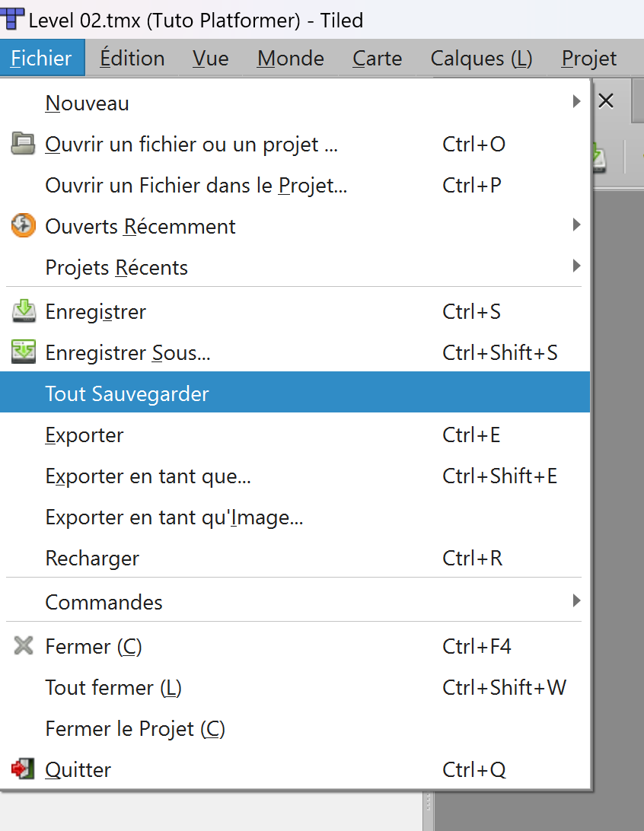The height and width of the screenshot is (831, 644).
Task: Open the Édition menu
Action: coord(132,59)
